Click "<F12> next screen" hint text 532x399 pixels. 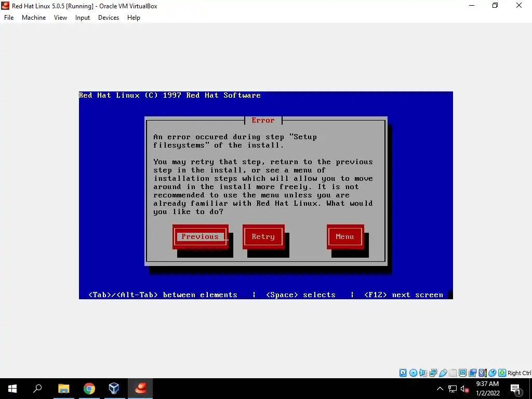point(403,295)
